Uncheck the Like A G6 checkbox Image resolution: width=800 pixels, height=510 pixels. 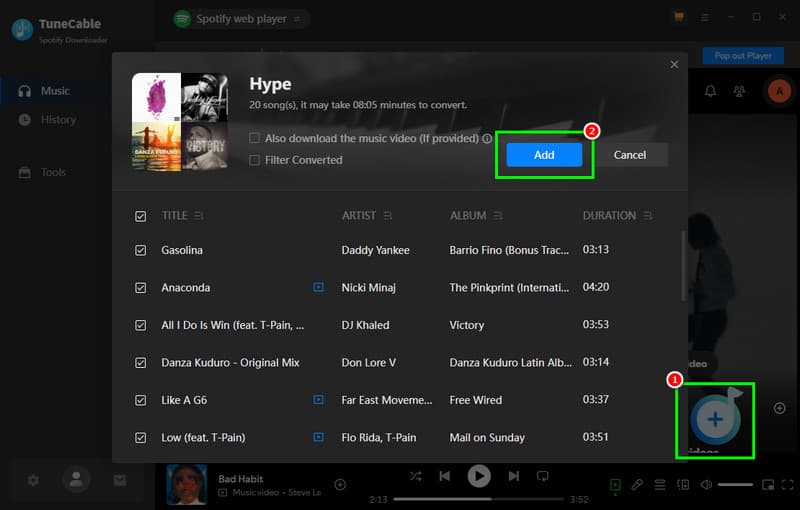click(x=140, y=400)
